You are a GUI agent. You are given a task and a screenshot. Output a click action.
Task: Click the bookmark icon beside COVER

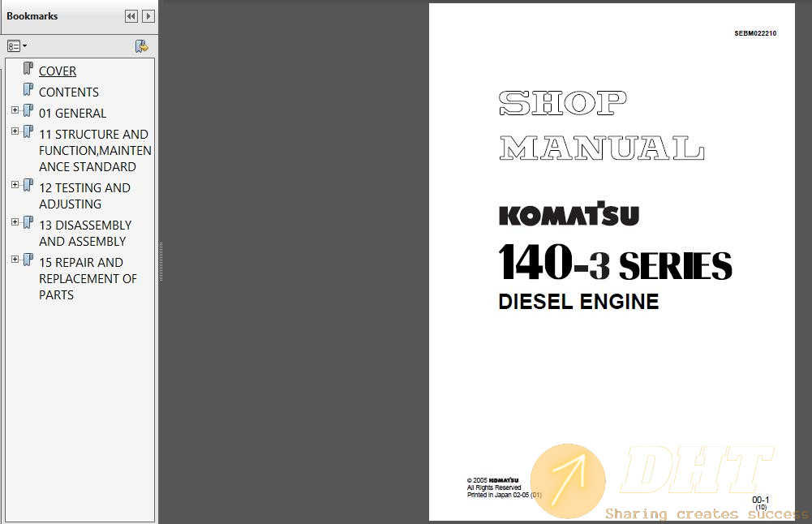28,70
